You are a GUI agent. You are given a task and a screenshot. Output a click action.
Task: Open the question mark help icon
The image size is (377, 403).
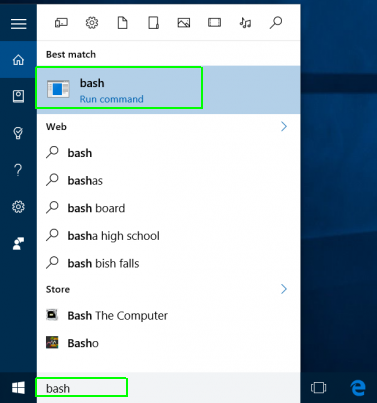(18, 170)
